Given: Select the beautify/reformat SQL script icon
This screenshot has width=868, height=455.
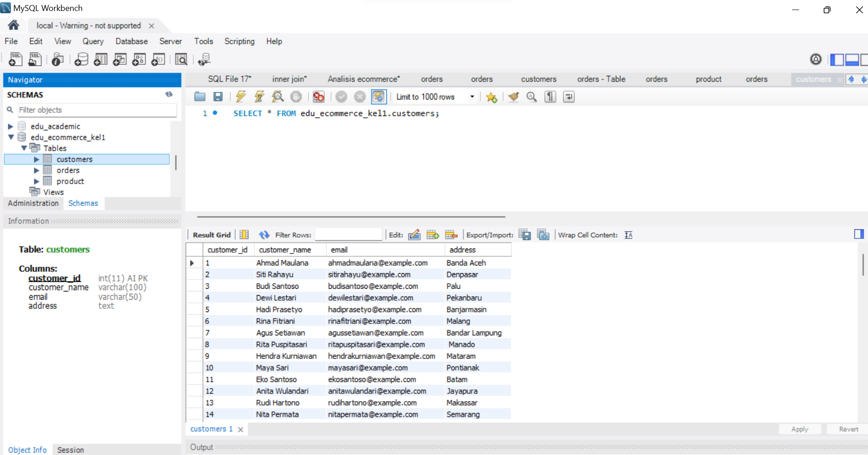Looking at the screenshot, I should click(513, 96).
